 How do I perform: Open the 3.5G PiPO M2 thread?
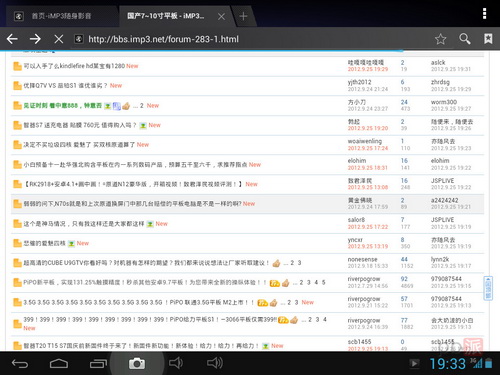139,302
